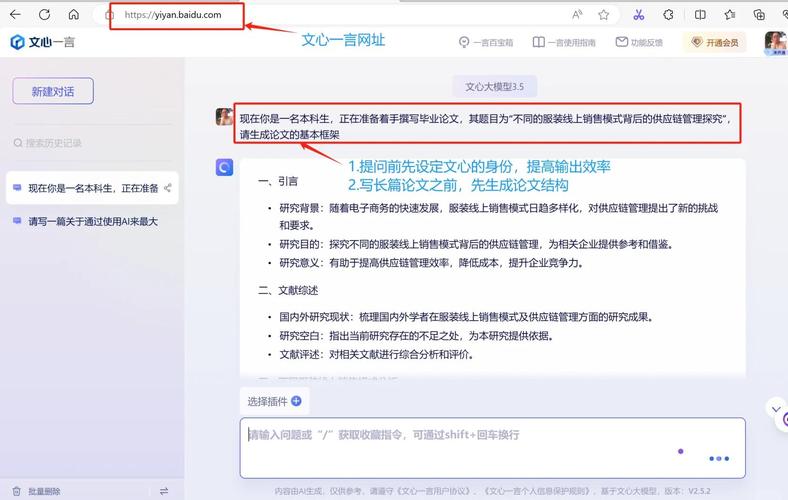The image size is (788, 500).
Task: Click the 文心大模型3.5 model label
Action: pyautogui.click(x=495, y=86)
